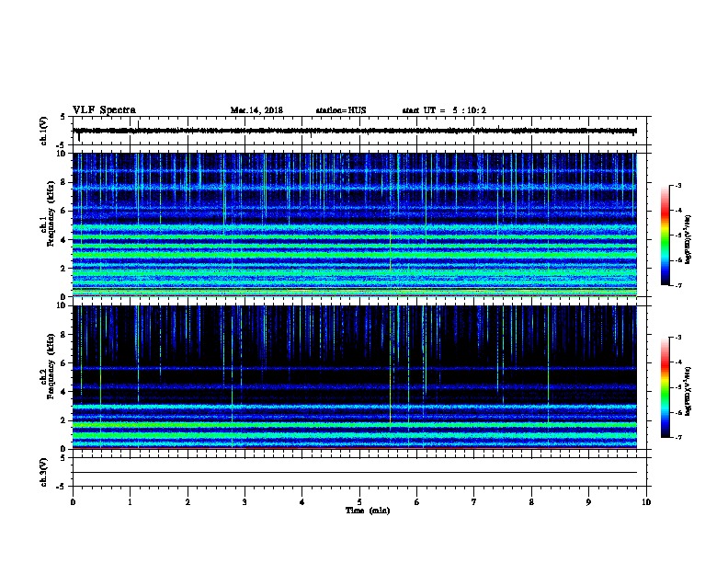Click the ch.2 spectrogram color bar
The height and width of the screenshot is (563, 728).
pyautogui.click(x=665, y=387)
